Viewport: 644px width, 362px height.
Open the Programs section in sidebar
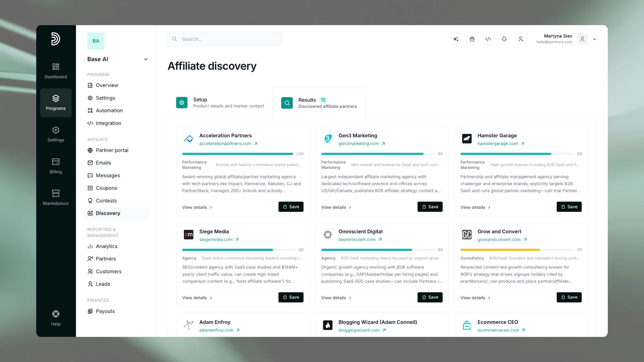[x=56, y=103]
